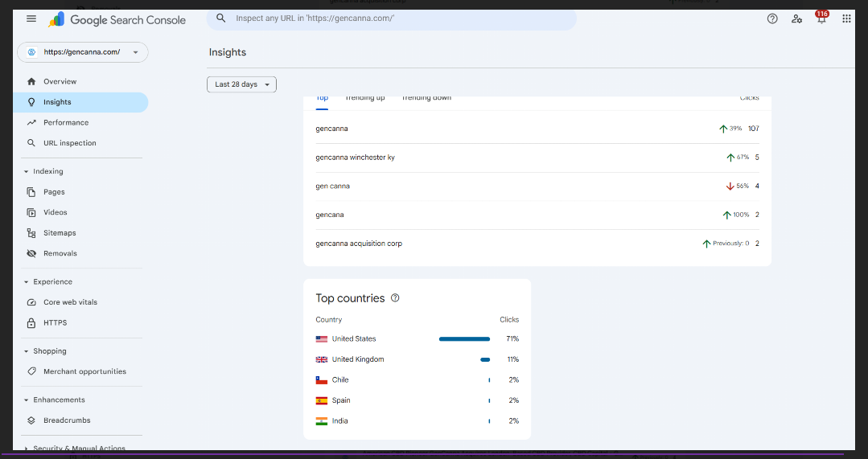
Task: Open the hamburger main menu
Action: [x=31, y=18]
